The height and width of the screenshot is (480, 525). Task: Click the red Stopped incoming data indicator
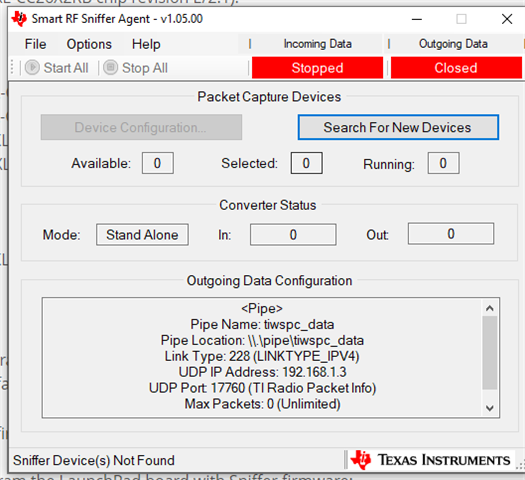pos(317,68)
